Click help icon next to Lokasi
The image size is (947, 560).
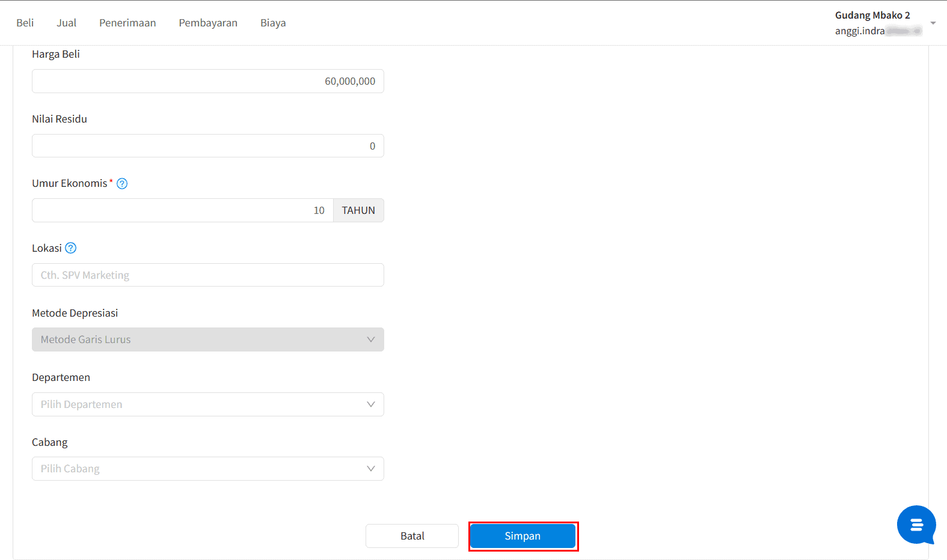point(71,248)
